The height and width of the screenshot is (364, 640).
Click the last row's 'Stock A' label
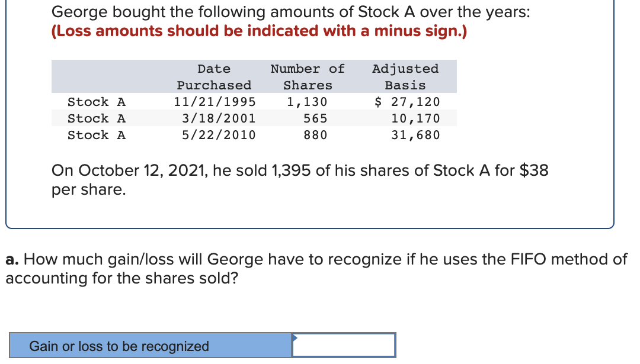point(97,135)
